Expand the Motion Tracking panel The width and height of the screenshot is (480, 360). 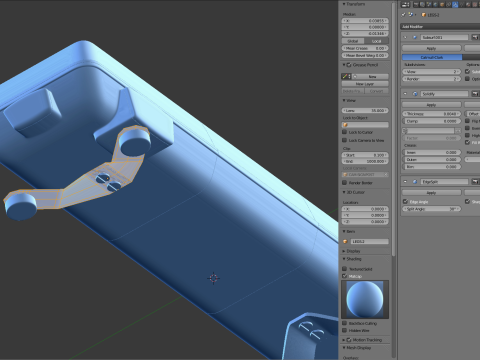click(x=344, y=340)
